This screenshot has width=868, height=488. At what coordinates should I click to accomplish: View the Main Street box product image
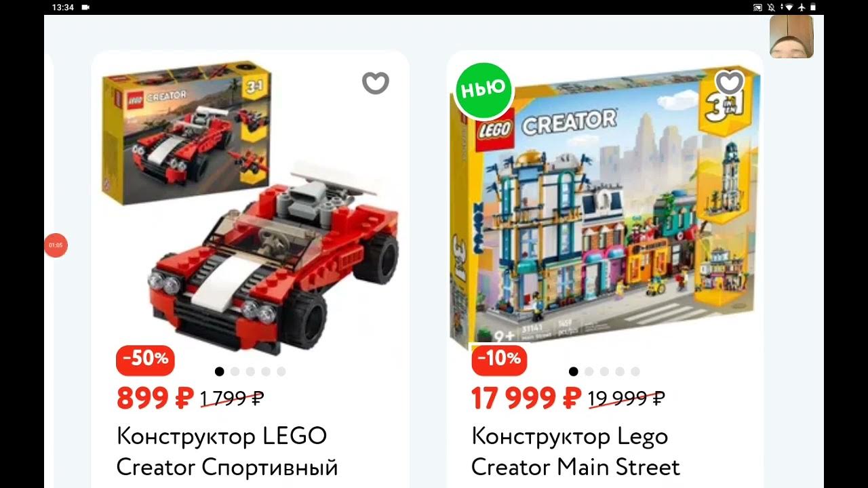coord(606,207)
